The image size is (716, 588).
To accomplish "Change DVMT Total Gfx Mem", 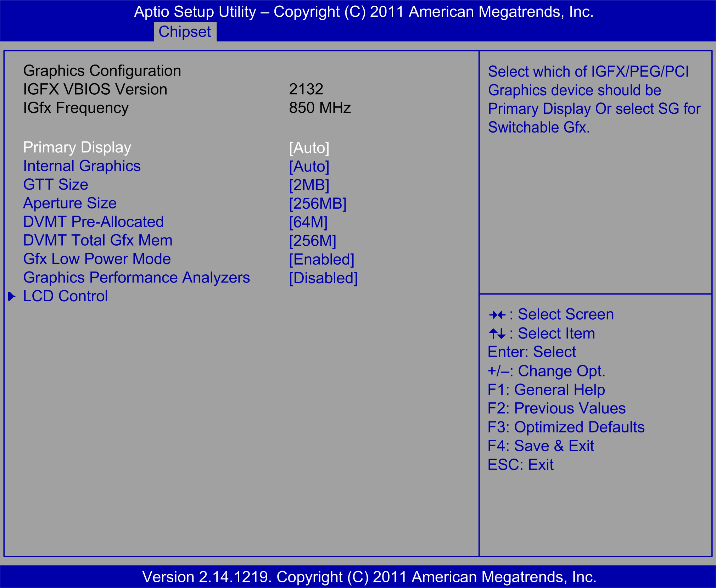I will tap(97, 240).
